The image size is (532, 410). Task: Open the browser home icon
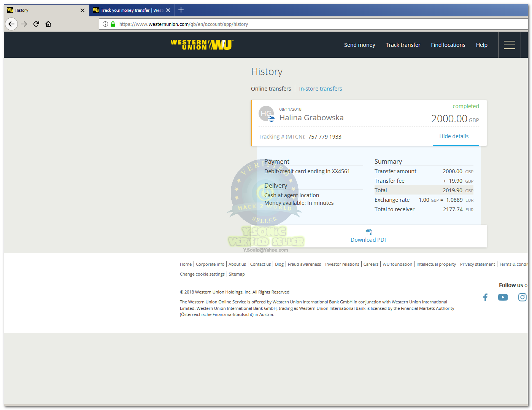click(x=48, y=24)
